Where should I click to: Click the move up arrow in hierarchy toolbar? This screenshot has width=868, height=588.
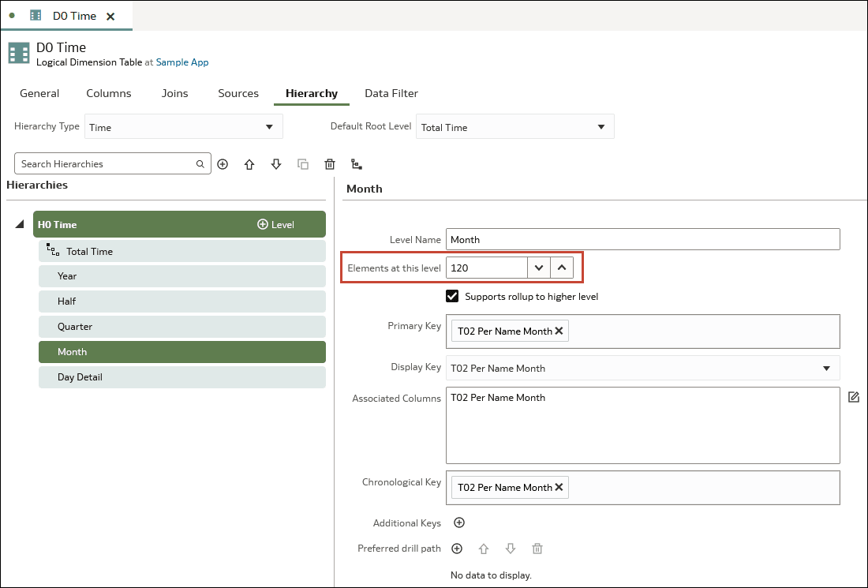pyautogui.click(x=249, y=164)
